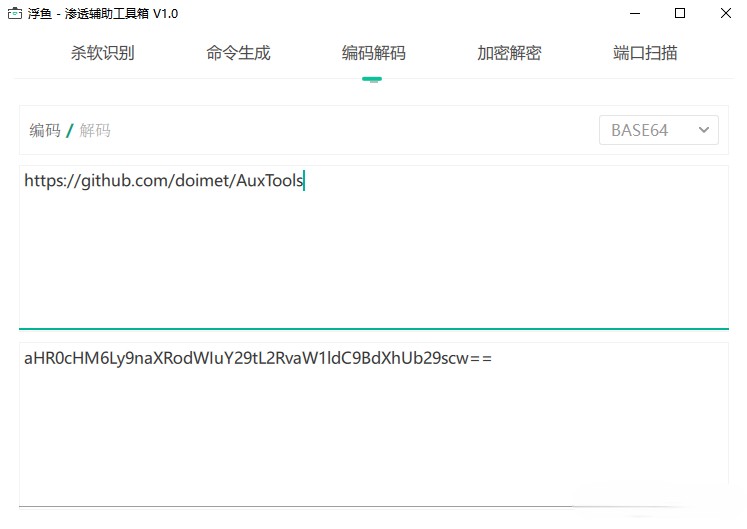This screenshot has width=747, height=529.
Task: Open the 杀软识别 tab
Action: coord(102,53)
